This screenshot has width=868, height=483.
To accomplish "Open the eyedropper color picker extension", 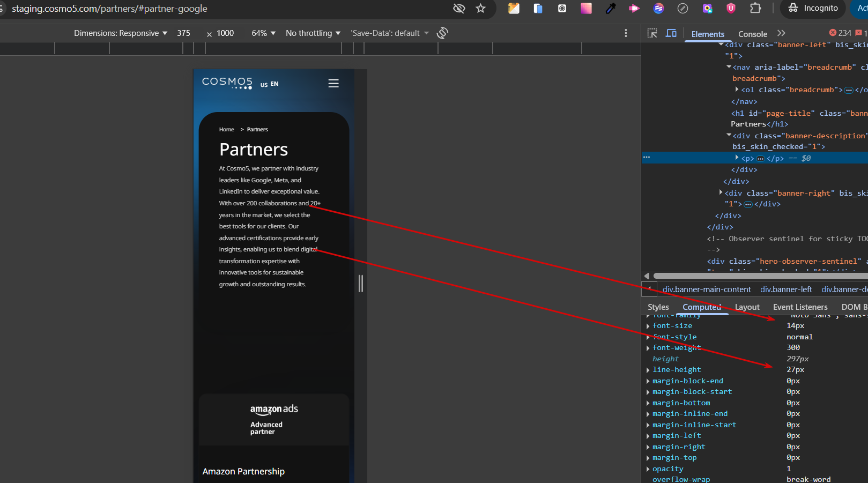I will click(x=611, y=8).
